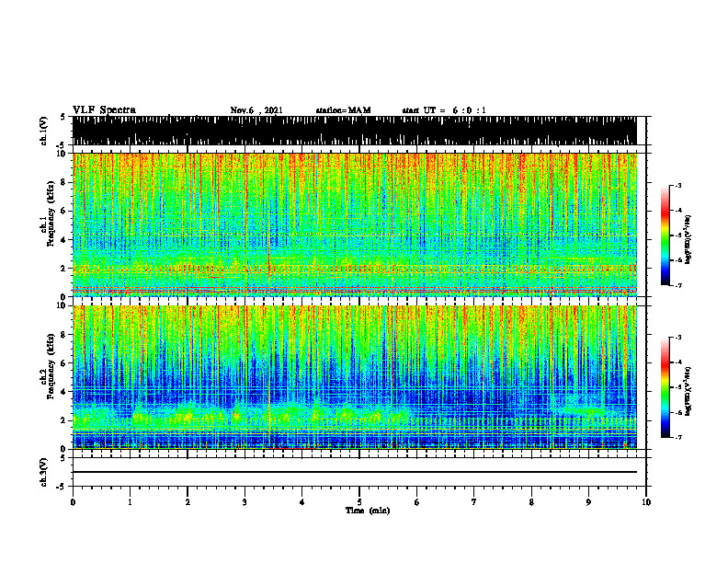Click the "-7" label on ch.2 color bar
Image resolution: width=728 pixels, height=563 pixels.
pyautogui.click(x=678, y=438)
